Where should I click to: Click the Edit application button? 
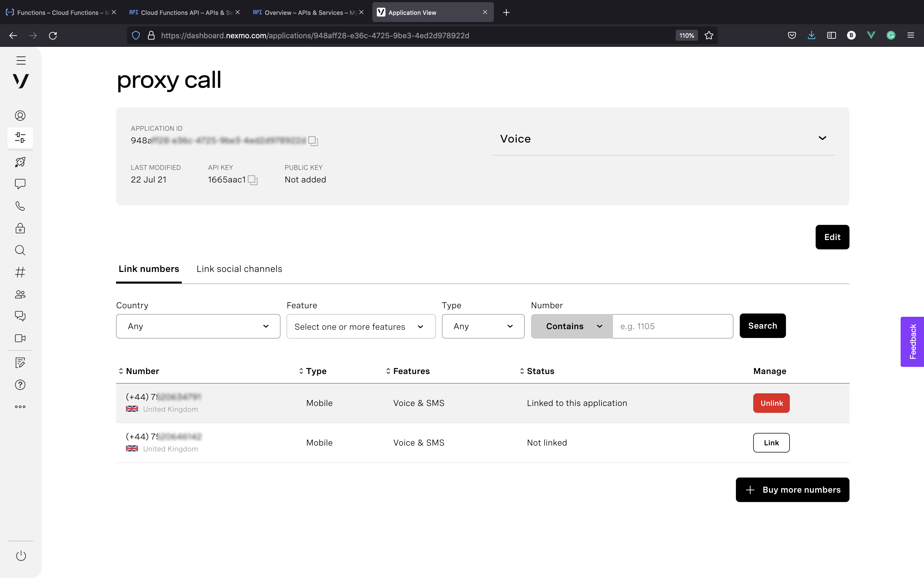(832, 237)
